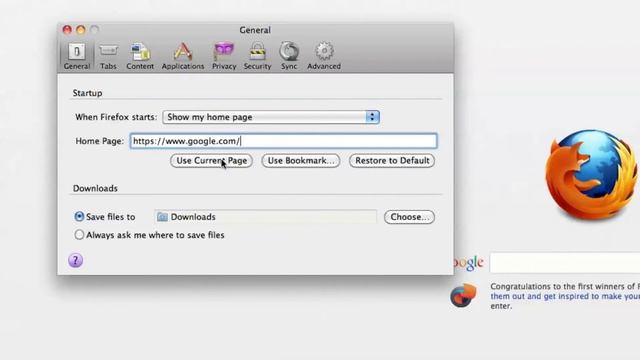Click the Home Page URL field
Screen dimensions: 640x360
tap(283, 141)
